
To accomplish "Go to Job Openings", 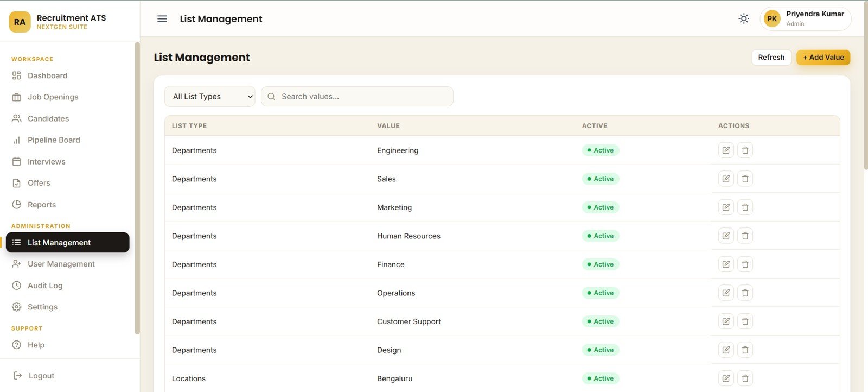I will pyautogui.click(x=67, y=97).
